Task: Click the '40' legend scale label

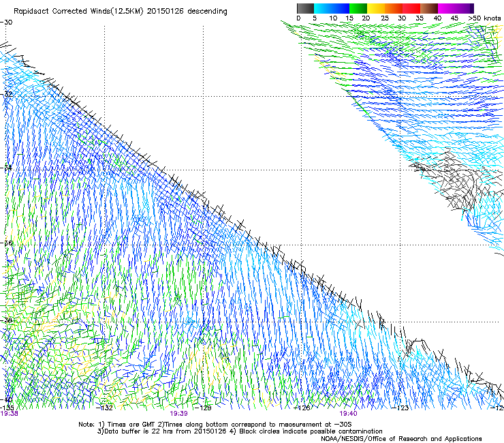Action: point(437,18)
